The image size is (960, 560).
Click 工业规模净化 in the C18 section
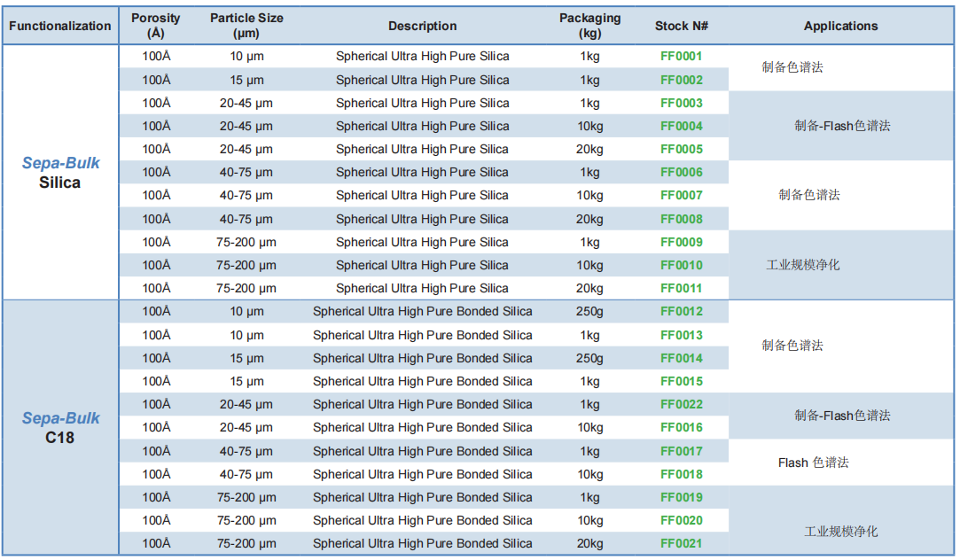(x=840, y=532)
